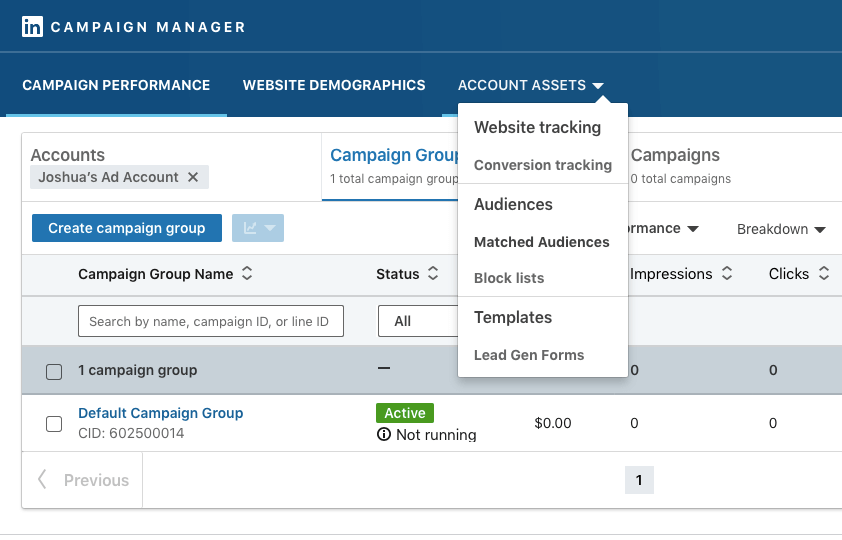The height and width of the screenshot is (540, 842).
Task: Click the LinkedIn logo icon
Action: tap(32, 27)
